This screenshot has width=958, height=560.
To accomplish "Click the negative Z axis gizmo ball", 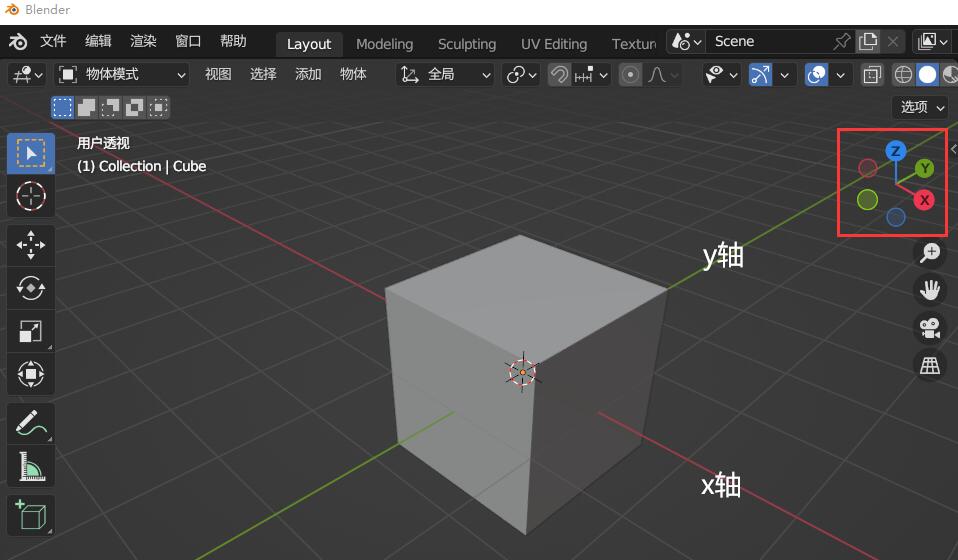I will tap(896, 217).
